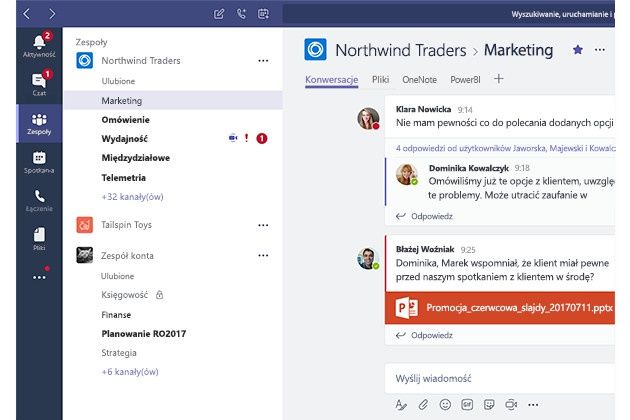
Task: Expand 4 odpowiedzi thread replies
Action: (x=505, y=148)
